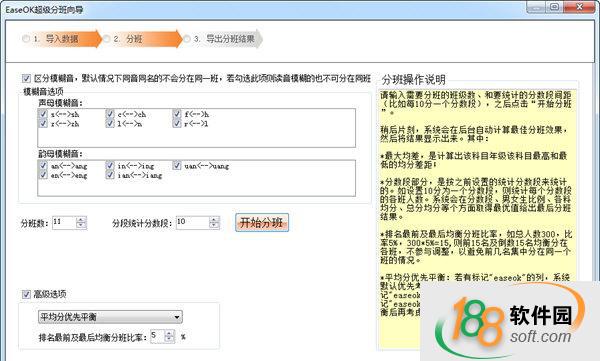Viewport: 600px width, 361px height.
Task: Click the 开始分班 button
Action: click(x=262, y=222)
